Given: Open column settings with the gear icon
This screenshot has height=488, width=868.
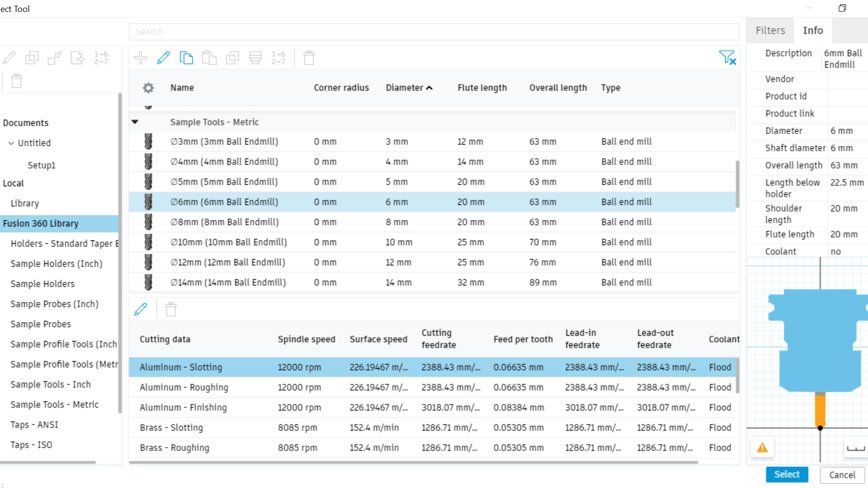Looking at the screenshot, I should 148,88.
